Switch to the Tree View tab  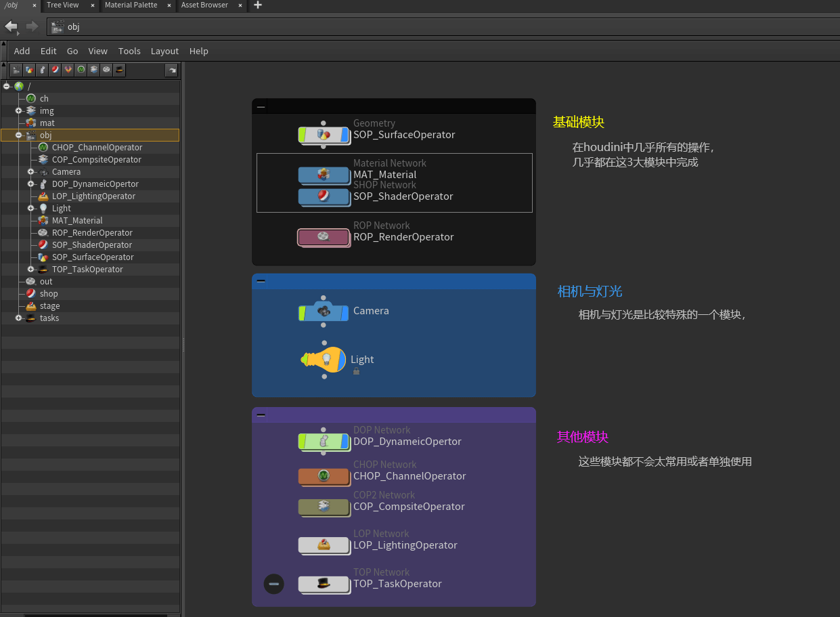pyautogui.click(x=63, y=5)
